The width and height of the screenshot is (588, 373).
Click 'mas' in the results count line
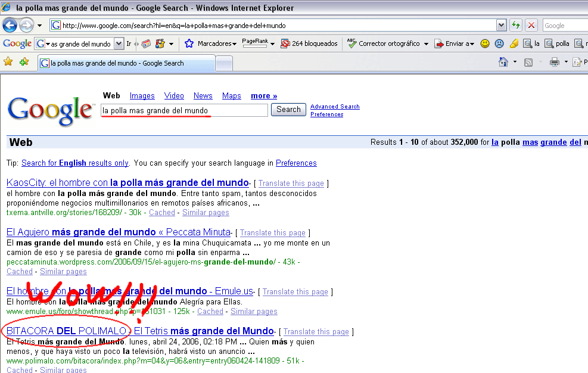pyautogui.click(x=530, y=142)
